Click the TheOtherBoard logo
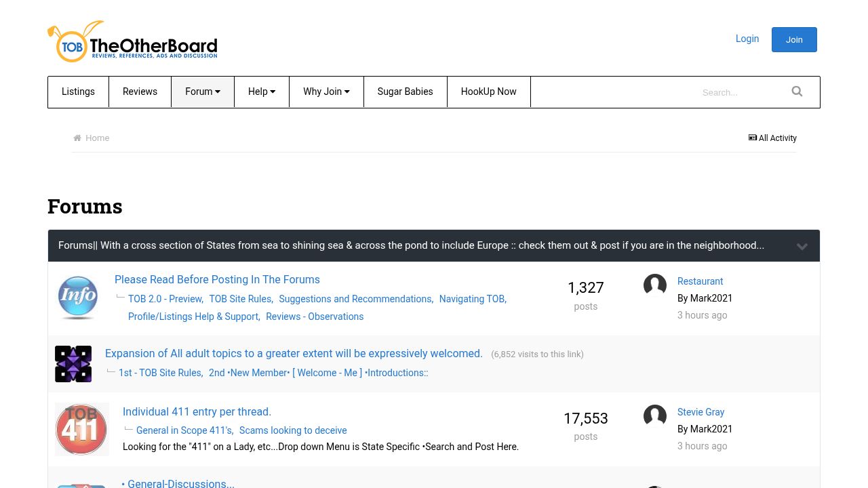The height and width of the screenshot is (488, 868). [x=132, y=41]
